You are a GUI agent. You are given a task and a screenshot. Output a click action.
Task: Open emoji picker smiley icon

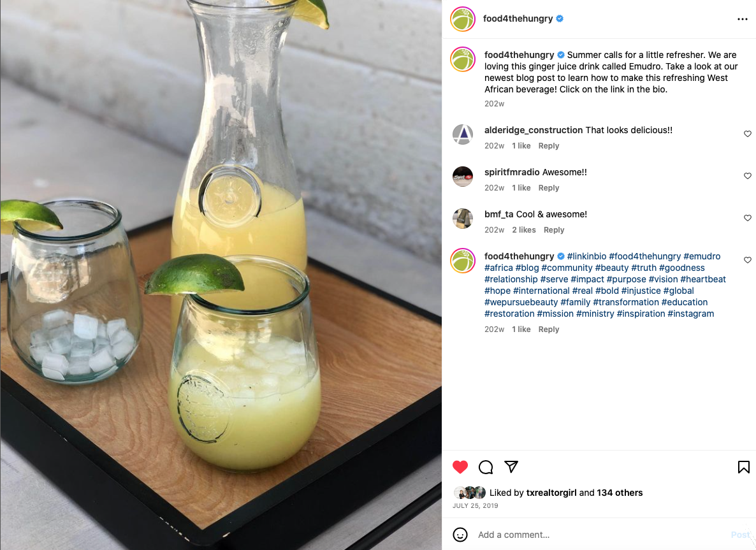tap(460, 535)
